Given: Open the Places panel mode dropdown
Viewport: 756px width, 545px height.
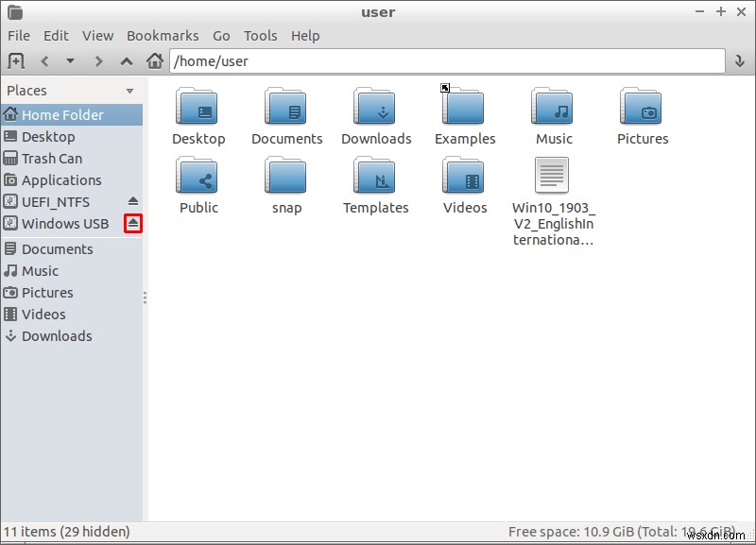Looking at the screenshot, I should pos(129,90).
